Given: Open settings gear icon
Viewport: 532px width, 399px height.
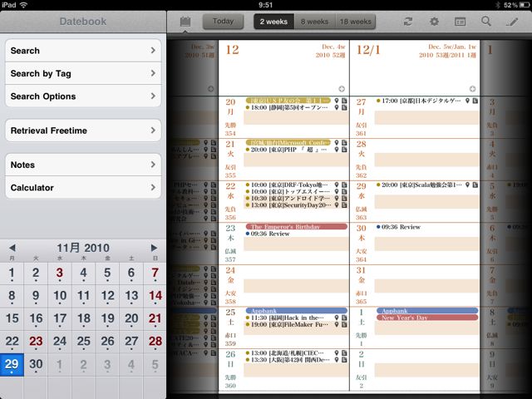Looking at the screenshot, I should tap(434, 22).
